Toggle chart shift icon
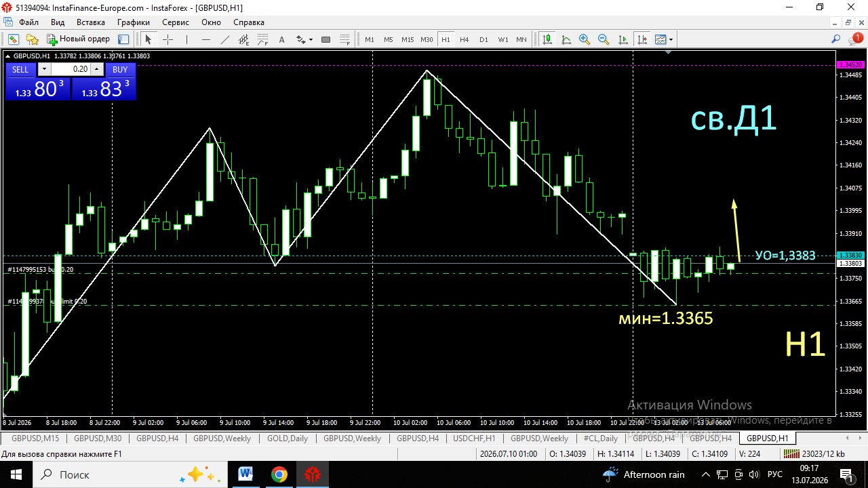The width and height of the screenshot is (868, 488). click(642, 39)
